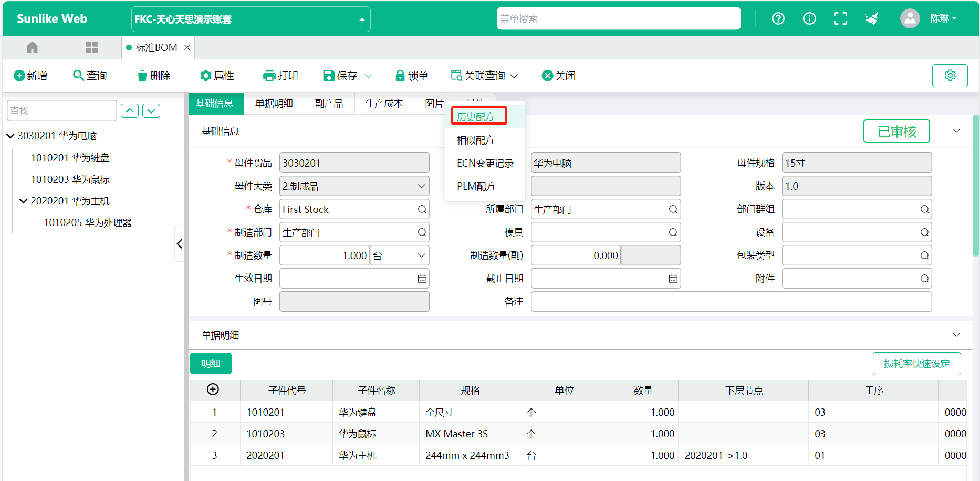The height and width of the screenshot is (481, 980).
Task: Open 仓库 lookup magnifier icon
Action: click(422, 209)
